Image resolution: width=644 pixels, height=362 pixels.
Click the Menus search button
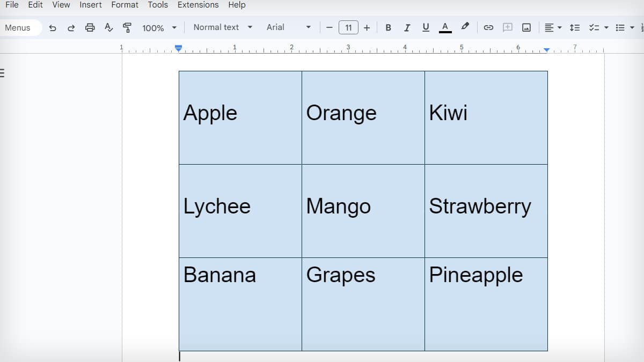(18, 27)
